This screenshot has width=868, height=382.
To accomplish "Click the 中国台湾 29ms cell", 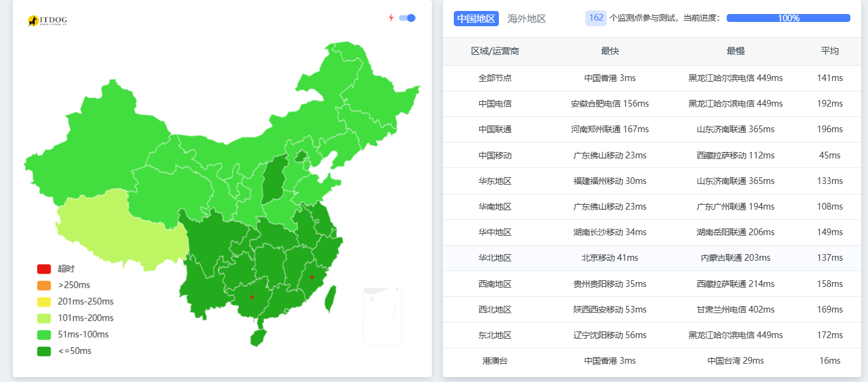I will [x=736, y=361].
